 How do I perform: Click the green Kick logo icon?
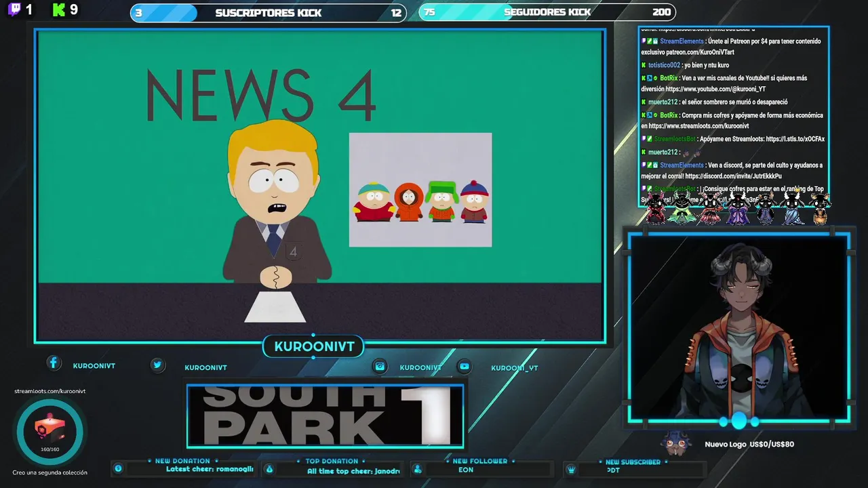click(x=59, y=9)
